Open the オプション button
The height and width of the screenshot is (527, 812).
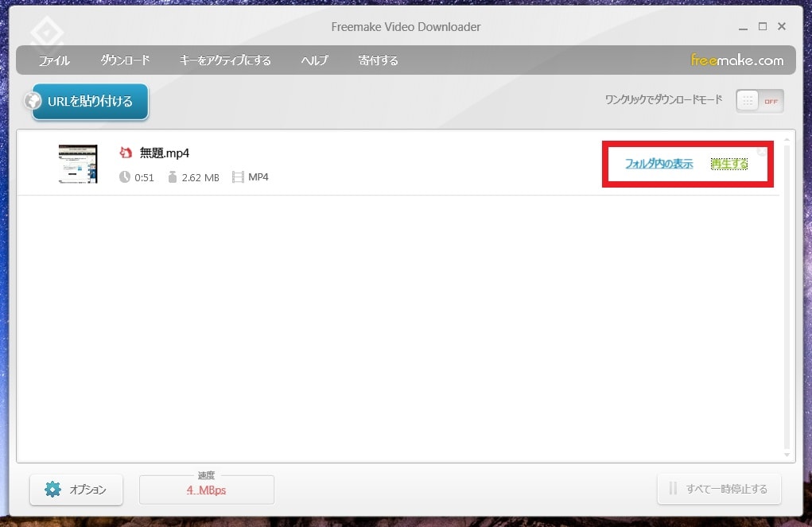pos(76,489)
